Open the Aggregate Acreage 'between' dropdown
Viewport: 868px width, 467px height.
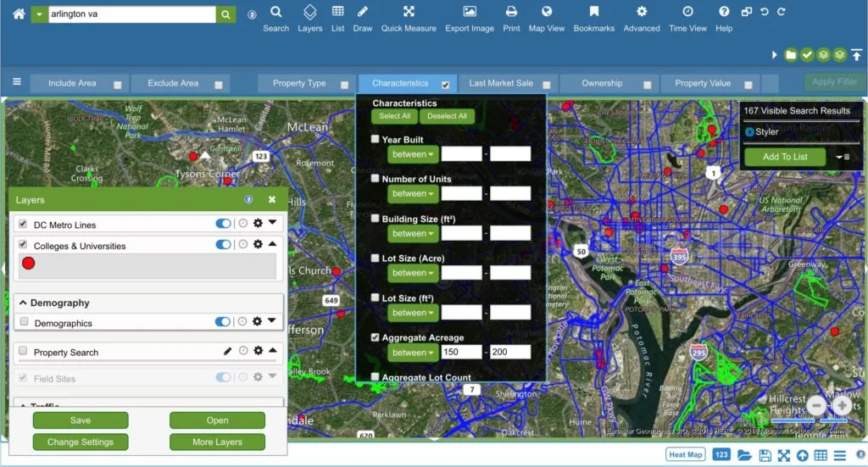tap(413, 353)
